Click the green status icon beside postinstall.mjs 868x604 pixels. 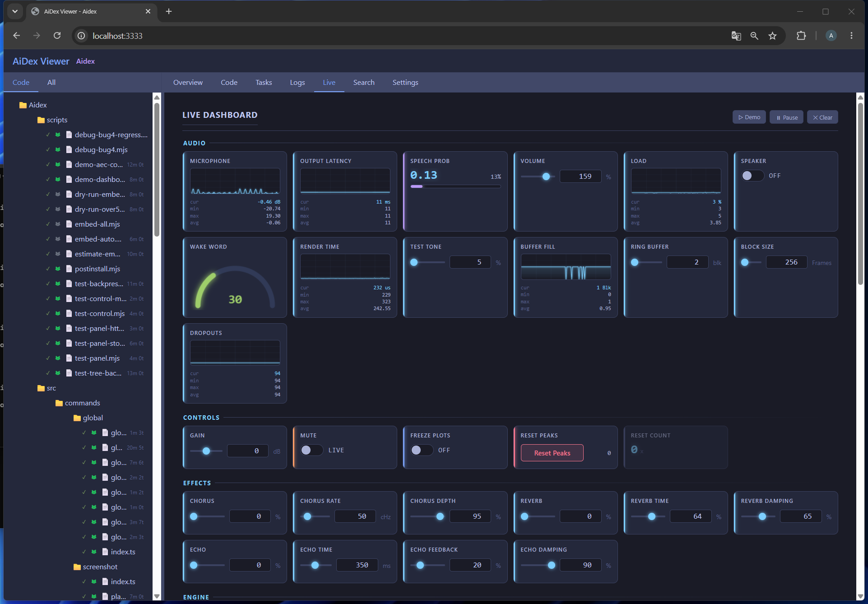click(58, 269)
